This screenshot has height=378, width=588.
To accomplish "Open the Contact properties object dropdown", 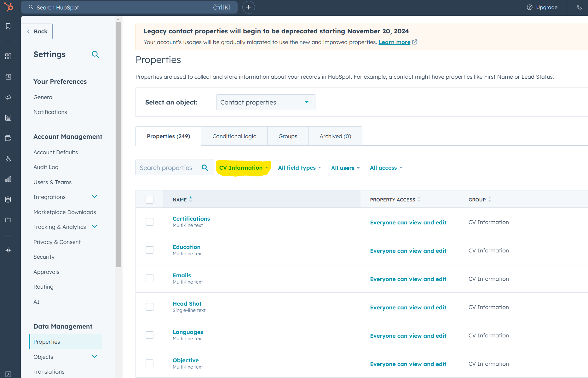I will pos(266,102).
